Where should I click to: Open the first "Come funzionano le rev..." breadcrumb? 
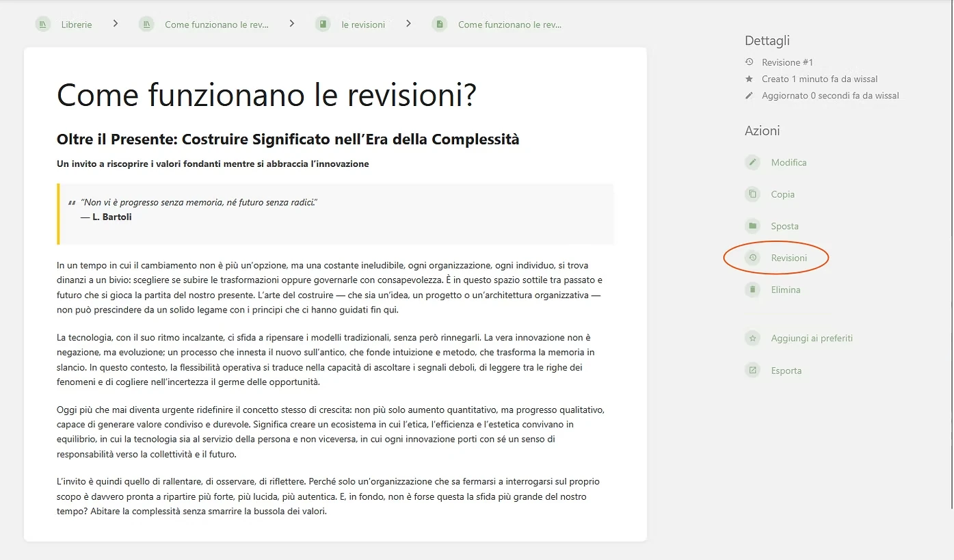216,25
